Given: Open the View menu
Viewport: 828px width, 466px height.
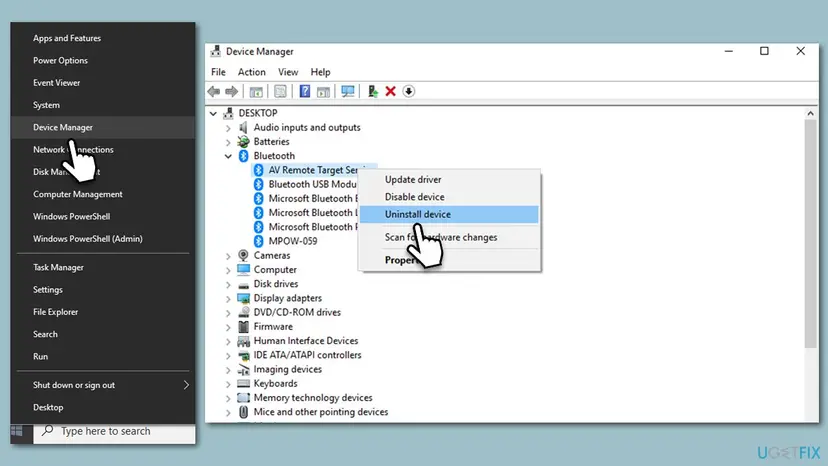Looking at the screenshot, I should click(288, 72).
